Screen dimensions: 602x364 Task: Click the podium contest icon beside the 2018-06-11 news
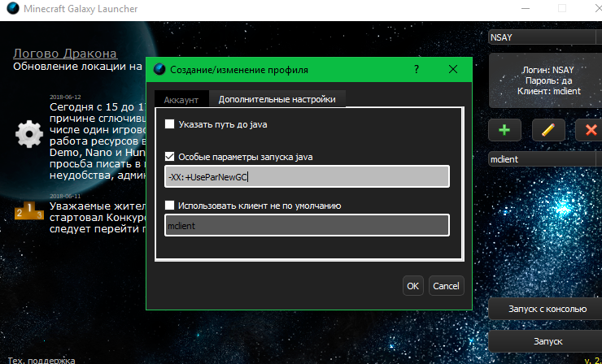[x=29, y=210]
